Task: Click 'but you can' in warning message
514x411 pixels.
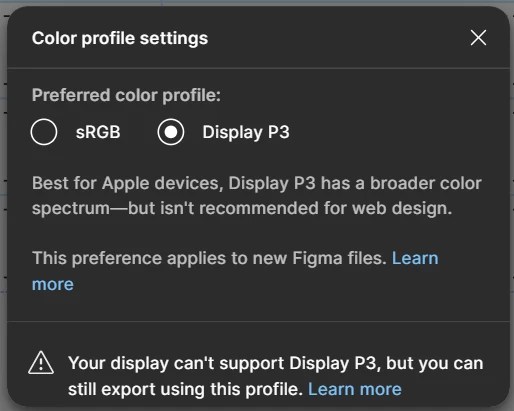Action: coord(435,363)
